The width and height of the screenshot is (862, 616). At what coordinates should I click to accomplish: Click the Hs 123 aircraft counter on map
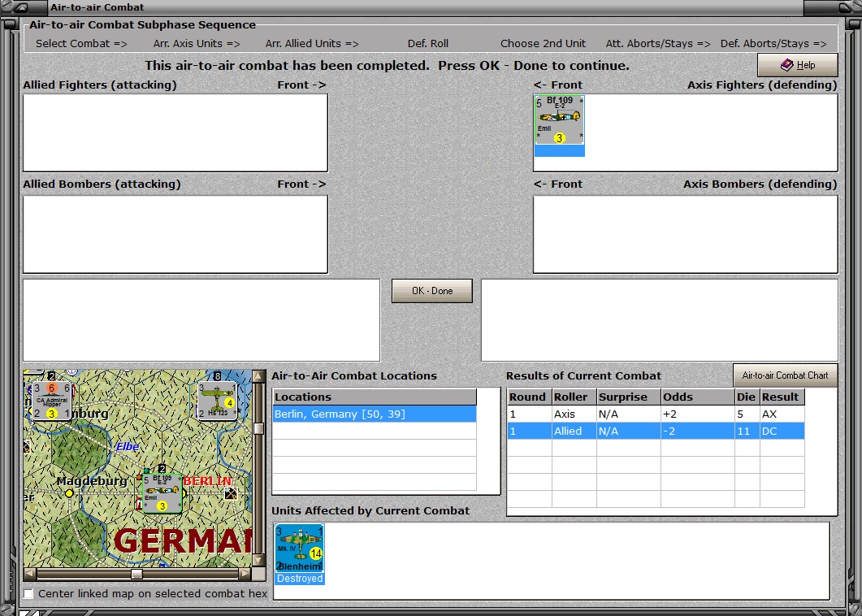[217, 401]
